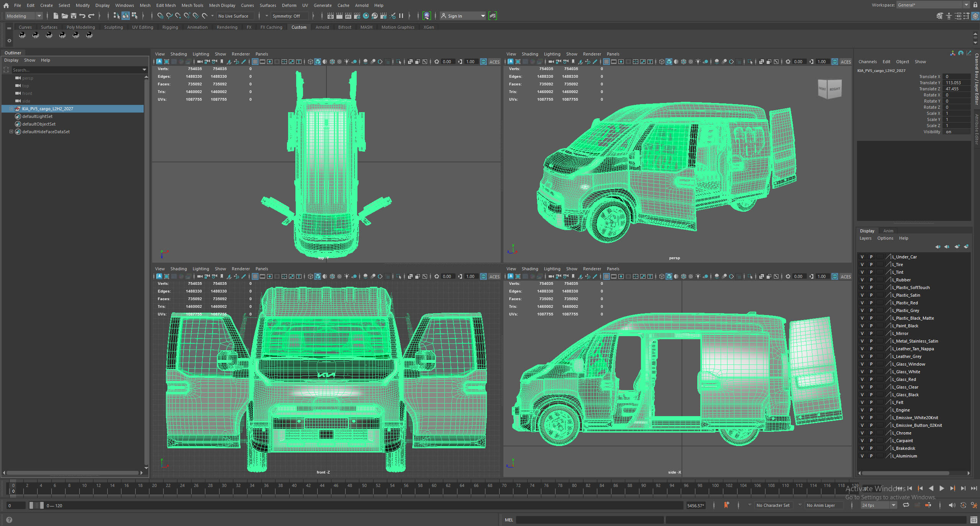This screenshot has height=526, width=980.
Task: Click the New Scene icon
Action: [x=56, y=16]
